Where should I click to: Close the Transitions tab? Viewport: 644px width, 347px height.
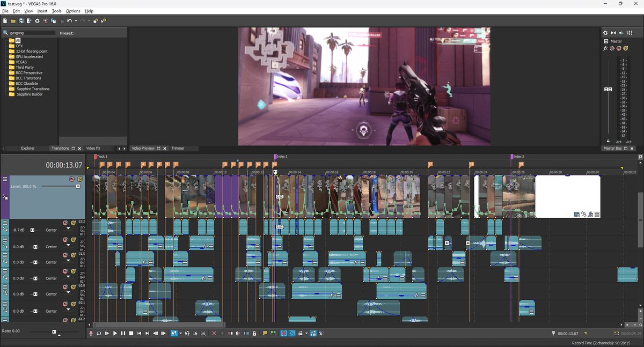(79, 148)
